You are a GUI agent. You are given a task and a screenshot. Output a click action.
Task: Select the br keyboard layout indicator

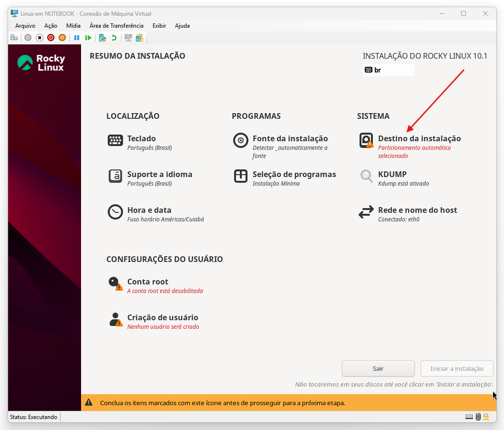(388, 70)
